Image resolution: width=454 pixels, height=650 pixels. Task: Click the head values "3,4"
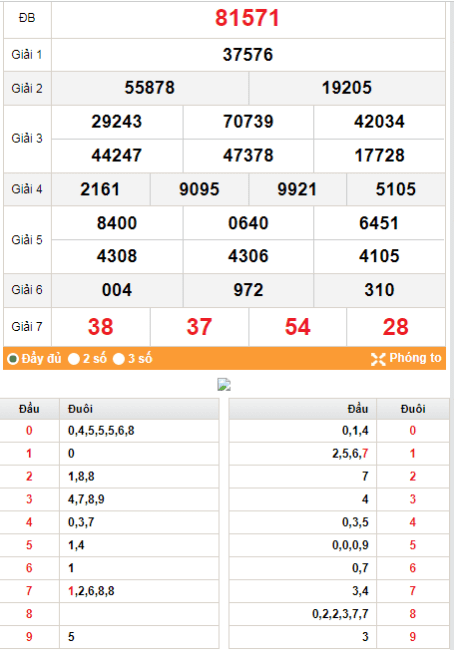click(x=360, y=591)
